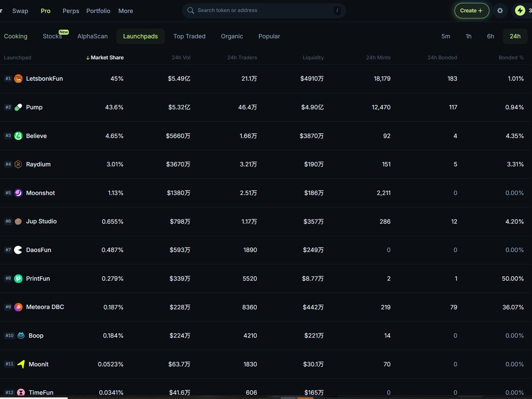This screenshot has height=399, width=532.
Task: Switch to the Launchpads tab
Action: pyautogui.click(x=141, y=36)
